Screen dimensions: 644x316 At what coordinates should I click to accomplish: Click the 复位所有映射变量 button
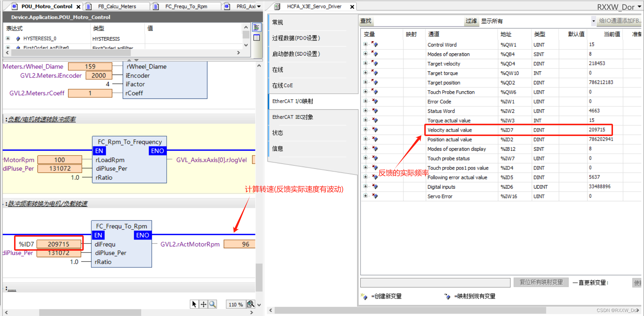[x=541, y=282]
